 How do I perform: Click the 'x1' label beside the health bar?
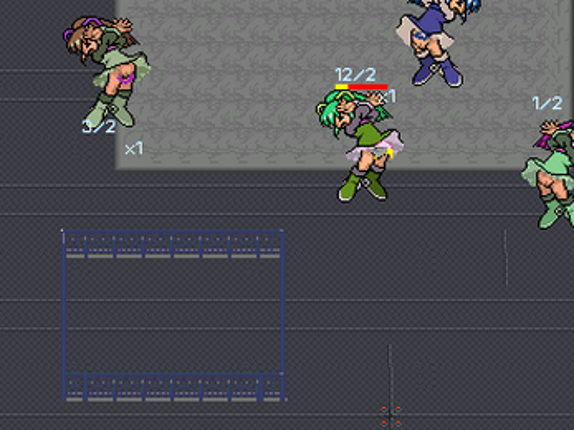point(387,97)
